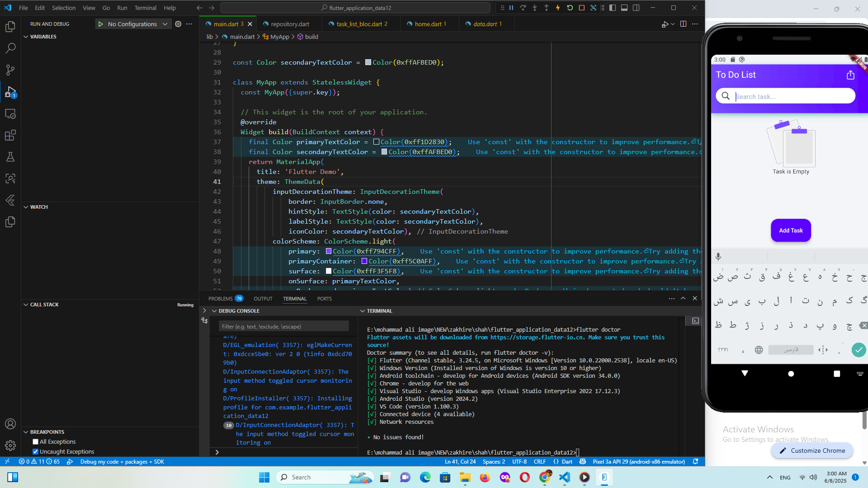Click Step Into in debug toolbar
Viewport: 868px width, 488px height.
pyautogui.click(x=535, y=8)
